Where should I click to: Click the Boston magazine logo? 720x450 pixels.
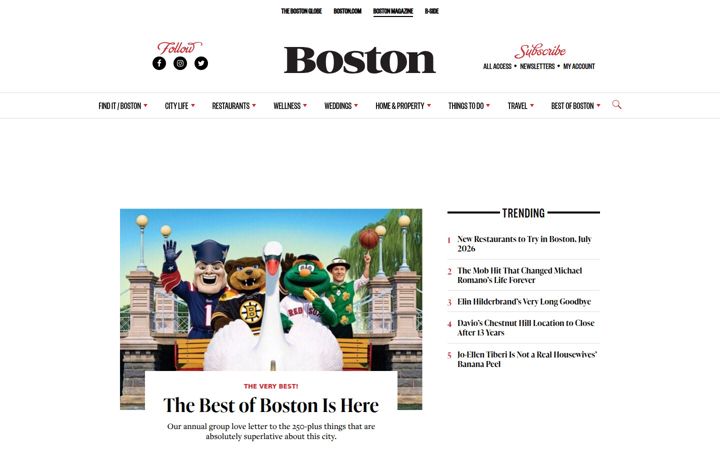[x=360, y=60]
